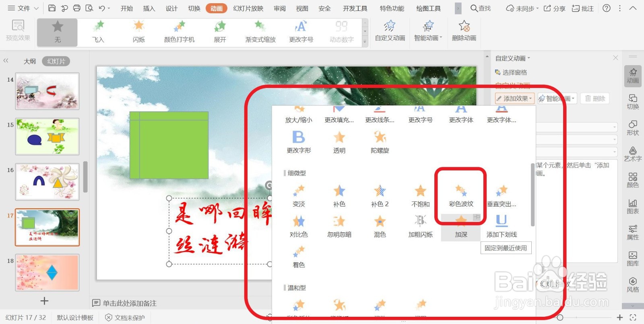
Task: Click the 分享 share button
Action: [554, 8]
